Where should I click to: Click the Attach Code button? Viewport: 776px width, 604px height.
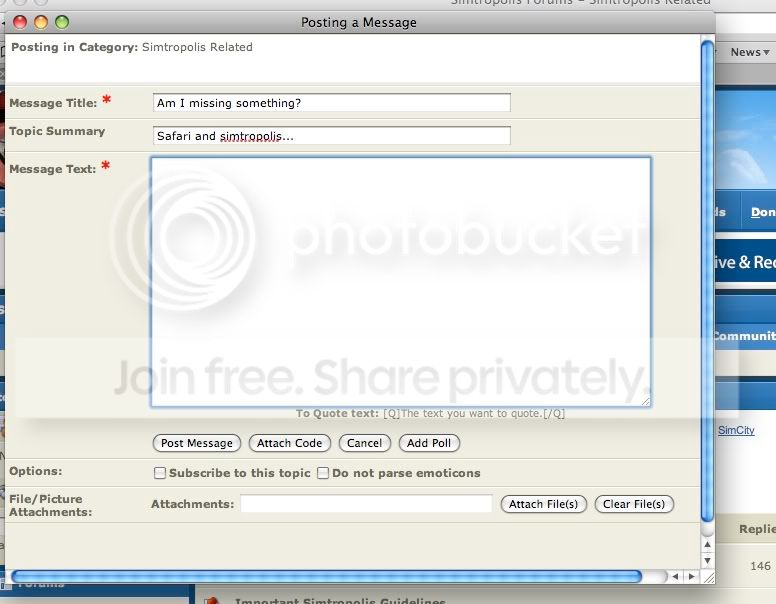point(289,443)
